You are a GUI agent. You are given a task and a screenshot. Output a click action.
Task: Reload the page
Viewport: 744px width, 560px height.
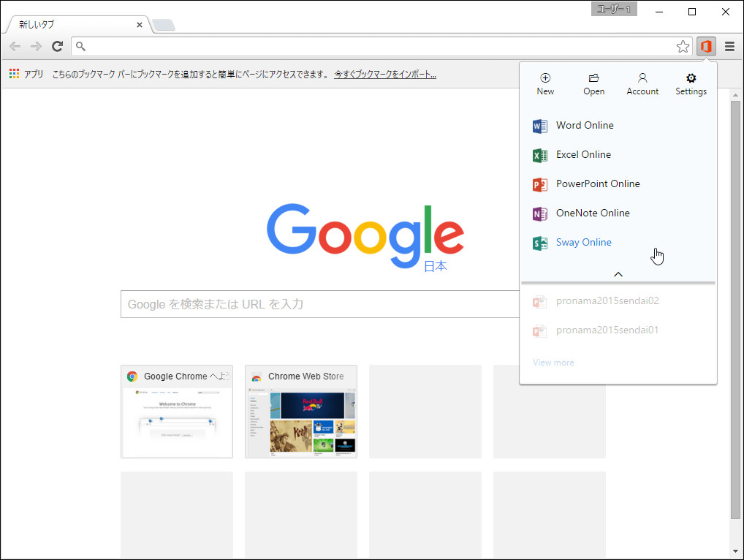point(58,46)
